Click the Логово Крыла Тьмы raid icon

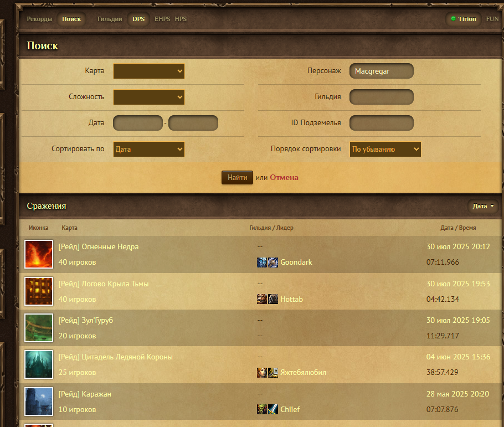pyautogui.click(x=39, y=291)
